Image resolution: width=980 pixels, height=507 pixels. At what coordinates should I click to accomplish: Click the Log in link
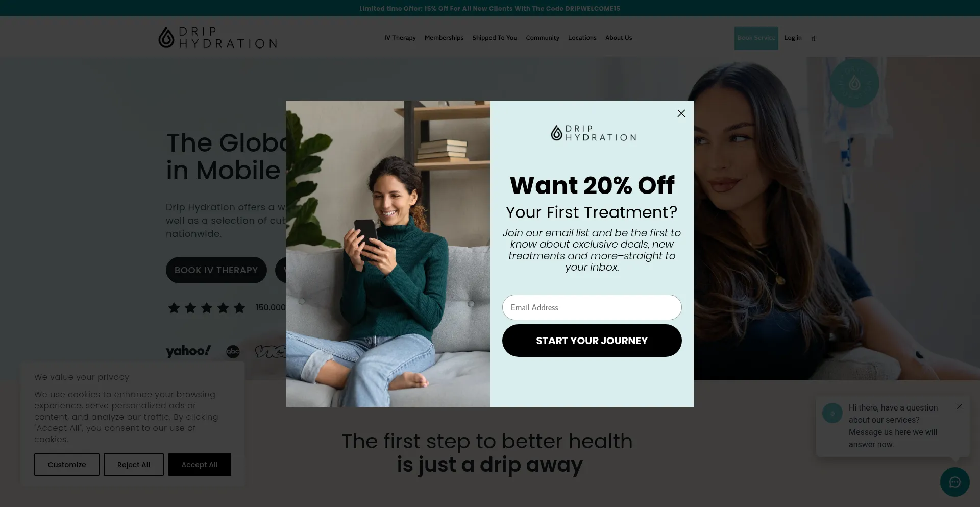point(793,38)
